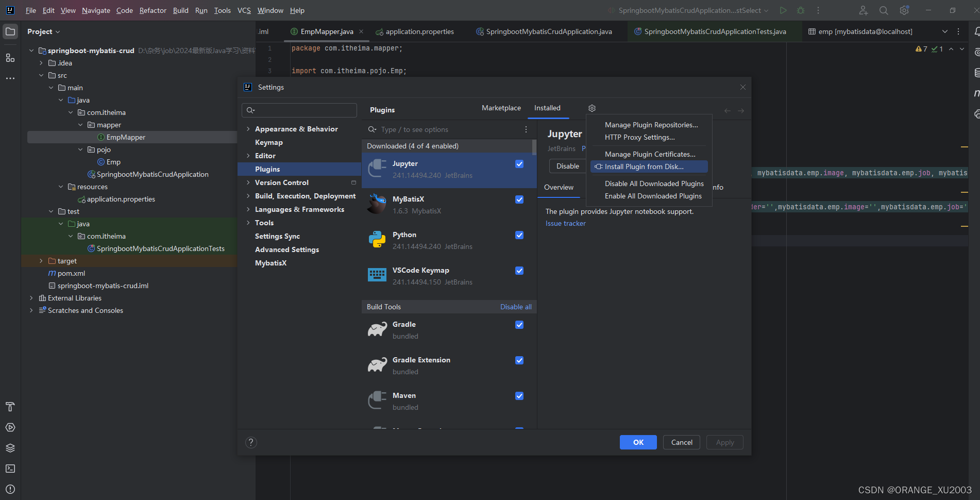Expand the Tools settings category
The image size is (980, 500).
point(248,223)
